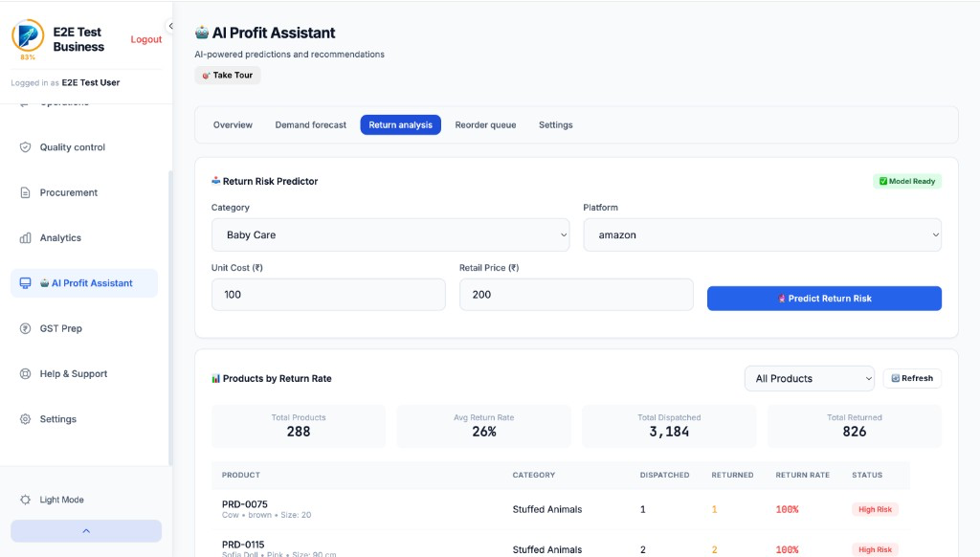This screenshot has height=557, width=980.
Task: Click the Take Tour button
Action: coord(228,75)
